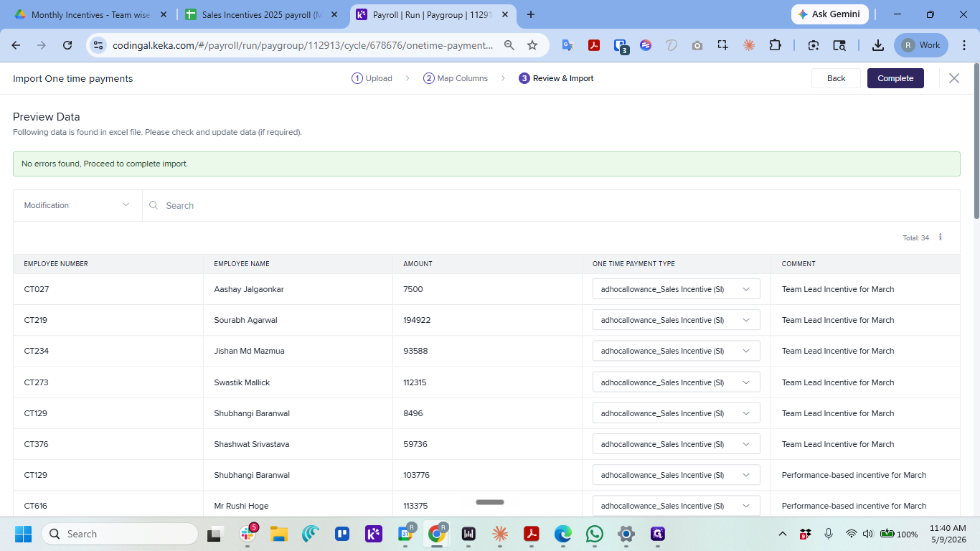Click the browser address bar URL
980x551 pixels.
[303, 45]
